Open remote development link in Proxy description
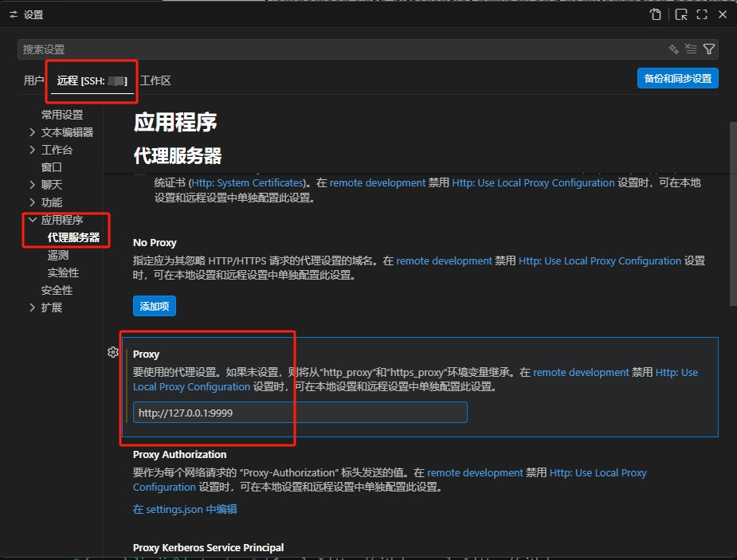The width and height of the screenshot is (737, 560). (x=581, y=373)
